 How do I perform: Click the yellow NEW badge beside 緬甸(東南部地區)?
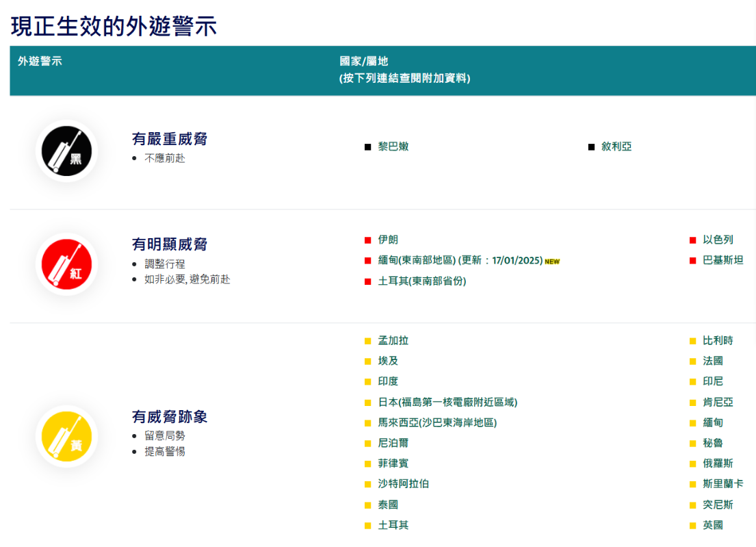(x=552, y=262)
